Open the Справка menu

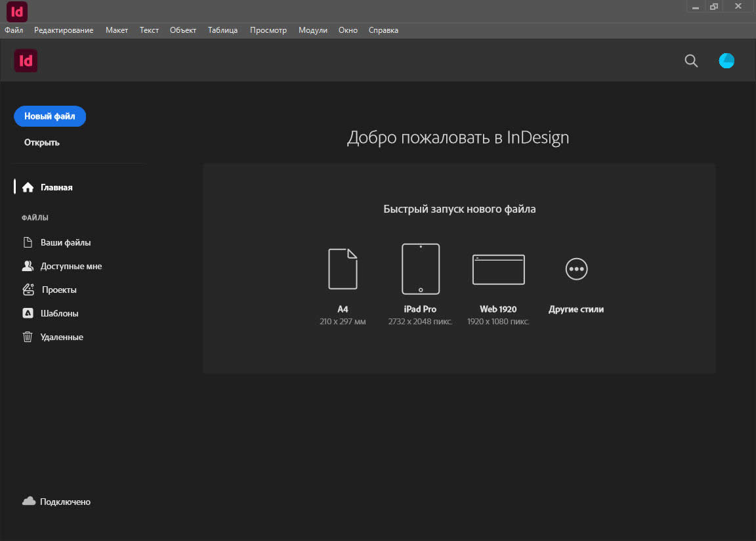click(x=383, y=30)
